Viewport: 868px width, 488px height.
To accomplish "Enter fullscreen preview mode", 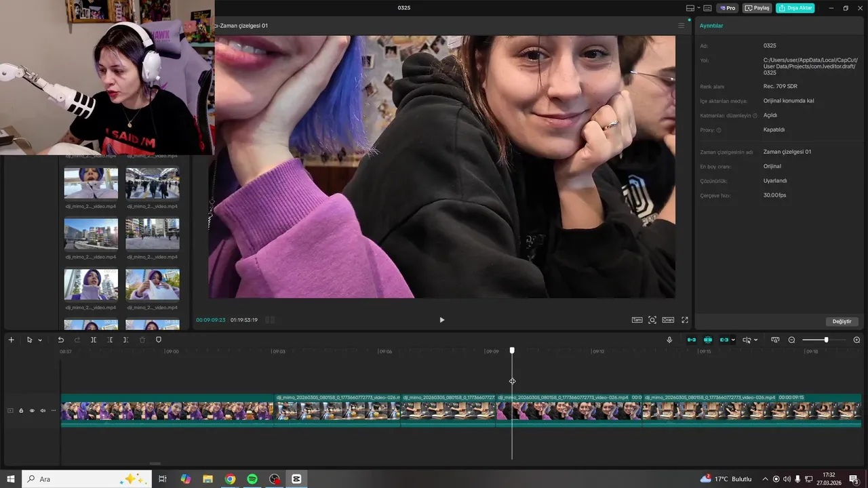I will (x=685, y=320).
